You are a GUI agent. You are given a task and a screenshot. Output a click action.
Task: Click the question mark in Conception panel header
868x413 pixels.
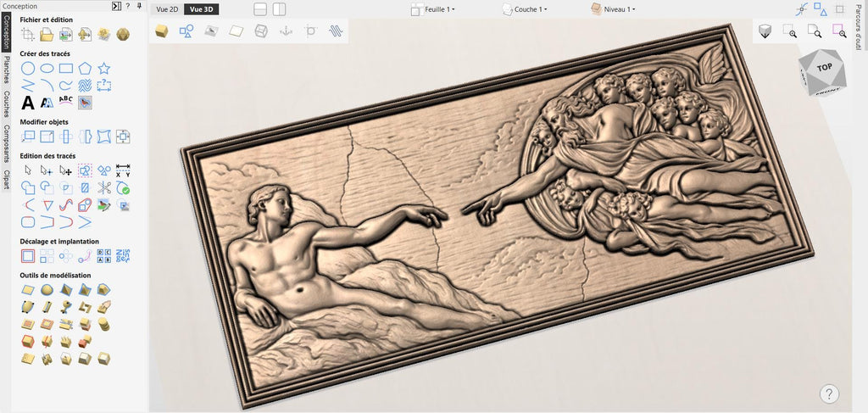tap(128, 6)
